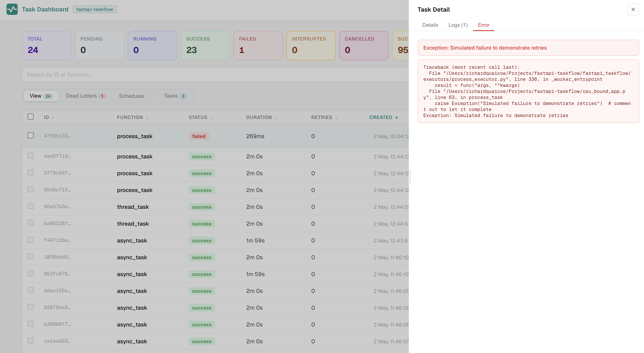644x353 pixels.
Task: Check the box for task ba86228f
Action: tap(31, 223)
